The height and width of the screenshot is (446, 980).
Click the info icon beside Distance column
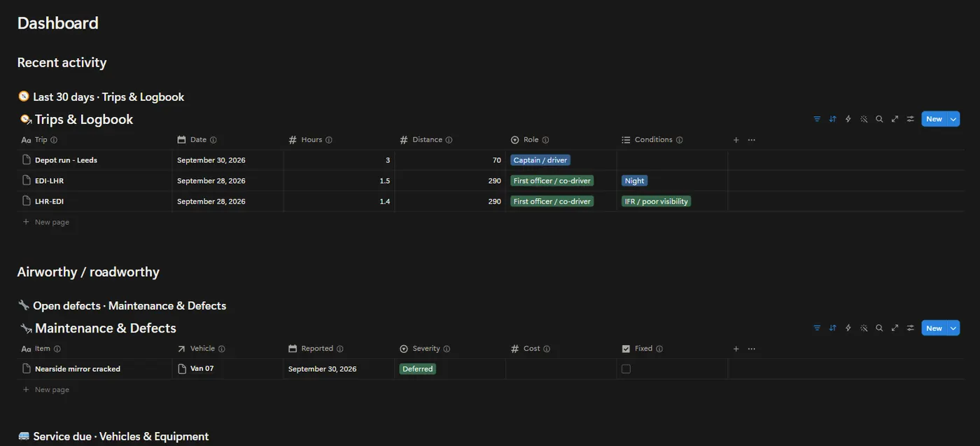(449, 140)
